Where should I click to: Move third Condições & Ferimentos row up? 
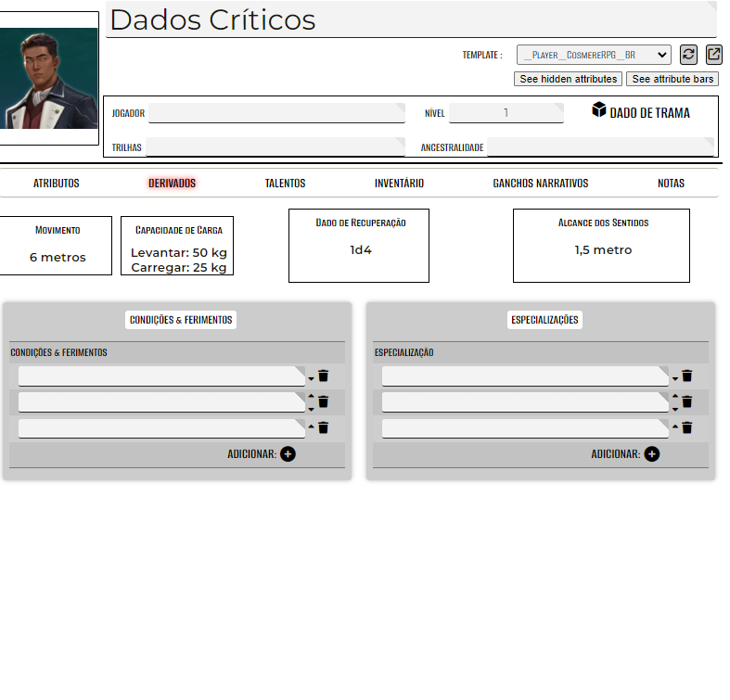coord(311,426)
